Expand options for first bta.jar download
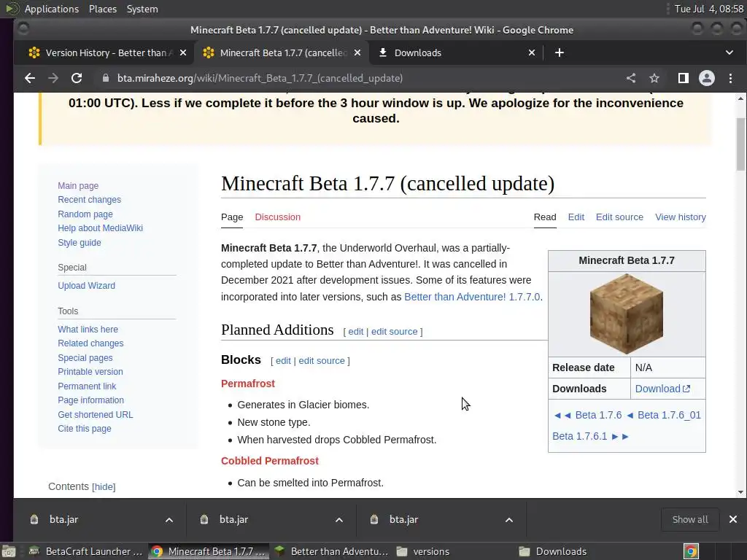The width and height of the screenshot is (747, 560). (169, 519)
